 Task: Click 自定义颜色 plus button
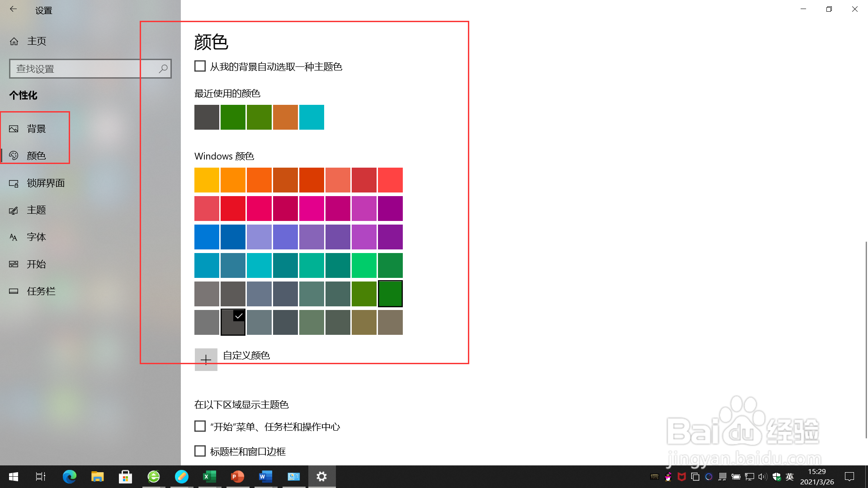pyautogui.click(x=206, y=358)
